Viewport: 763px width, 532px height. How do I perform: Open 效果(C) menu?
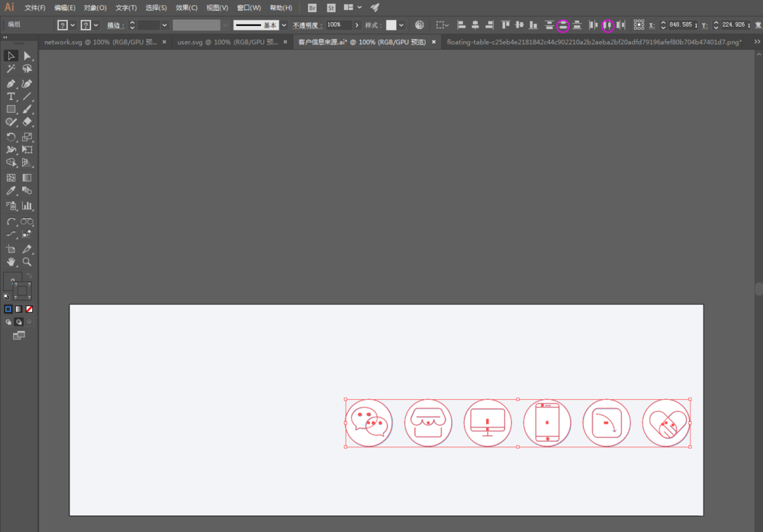[186, 8]
